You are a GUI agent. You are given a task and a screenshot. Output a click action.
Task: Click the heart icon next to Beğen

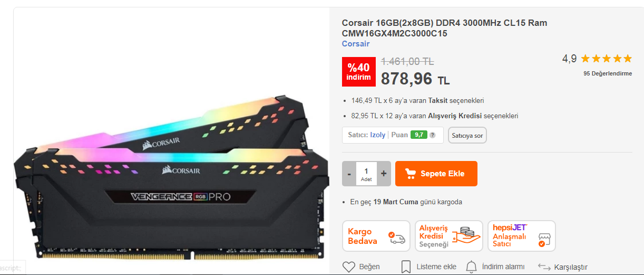click(x=348, y=267)
